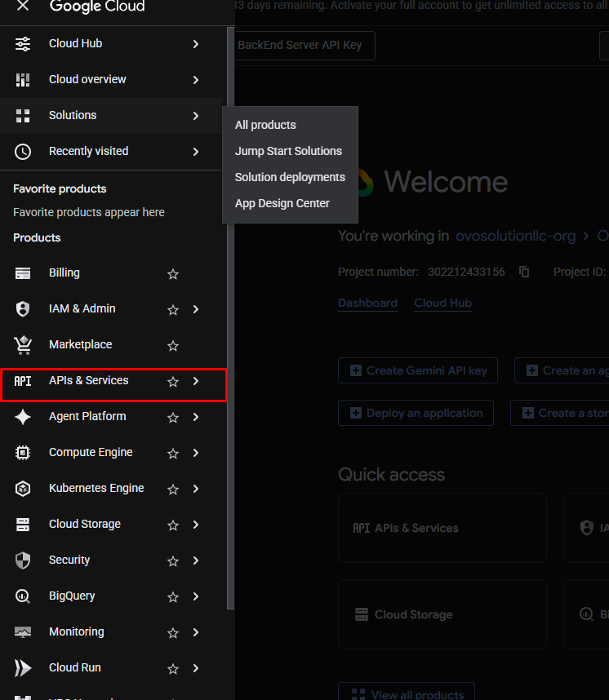
Task: Close the navigation menu with X icon
Action: point(23,6)
